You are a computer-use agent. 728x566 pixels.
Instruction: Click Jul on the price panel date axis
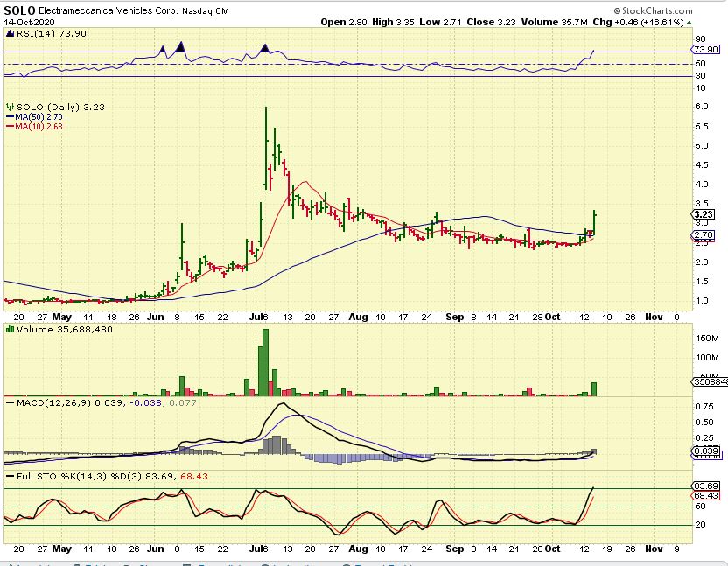tap(255, 317)
